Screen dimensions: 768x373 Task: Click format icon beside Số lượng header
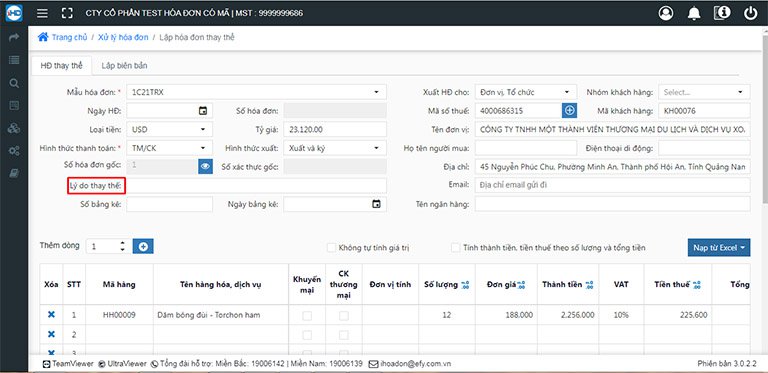465,285
